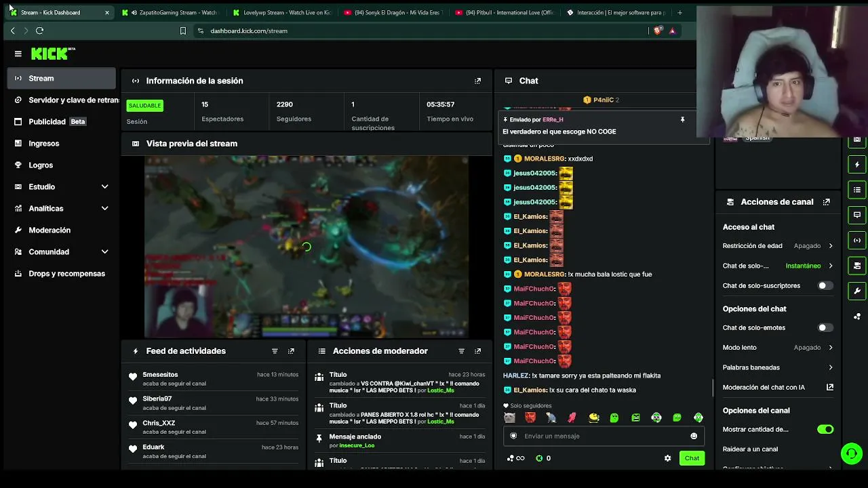Click the lightning bolt icon in the right rail
Viewport: 868px width, 488px height.
[857, 165]
